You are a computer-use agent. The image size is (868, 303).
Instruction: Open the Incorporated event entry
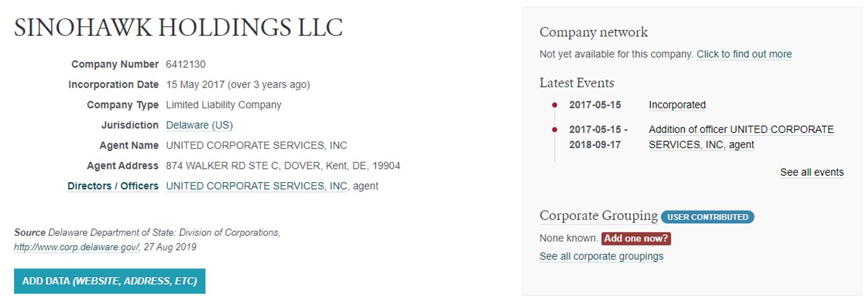677,105
